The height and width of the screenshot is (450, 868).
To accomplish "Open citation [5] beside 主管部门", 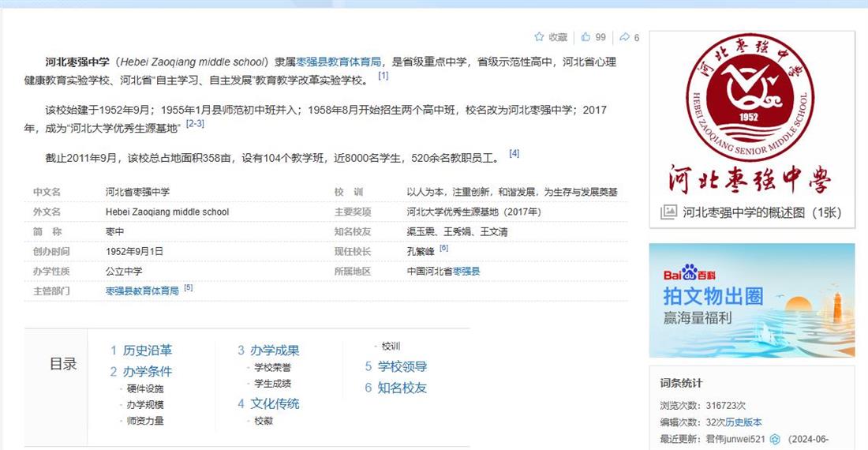I will coord(189,288).
